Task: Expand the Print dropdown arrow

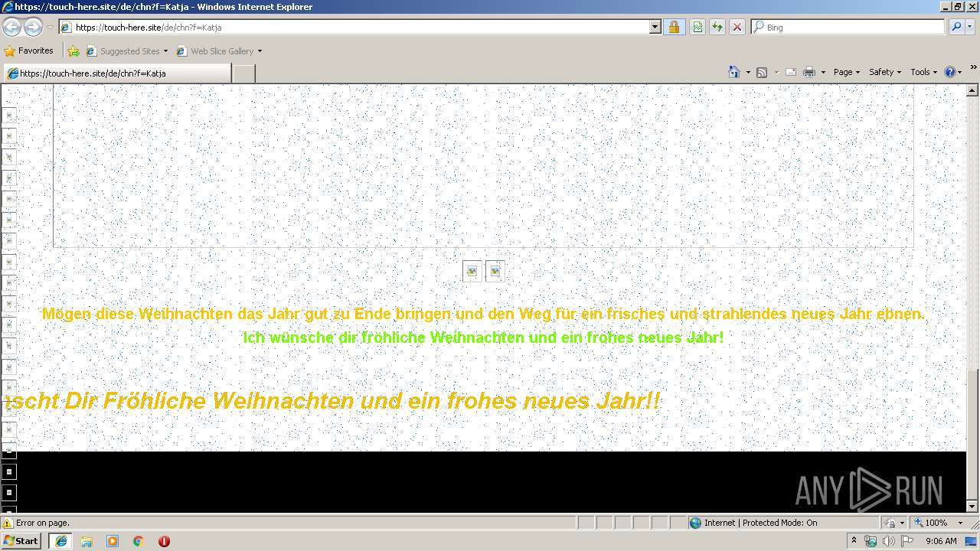Action: tap(823, 72)
